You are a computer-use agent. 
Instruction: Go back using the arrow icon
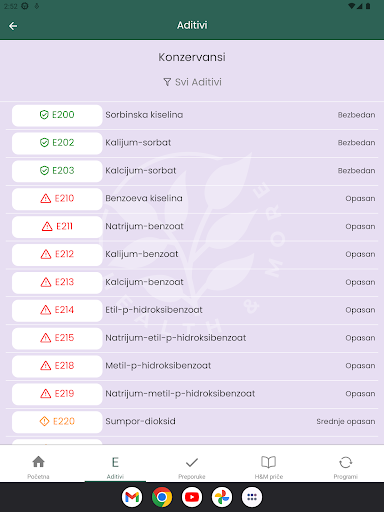point(13,26)
